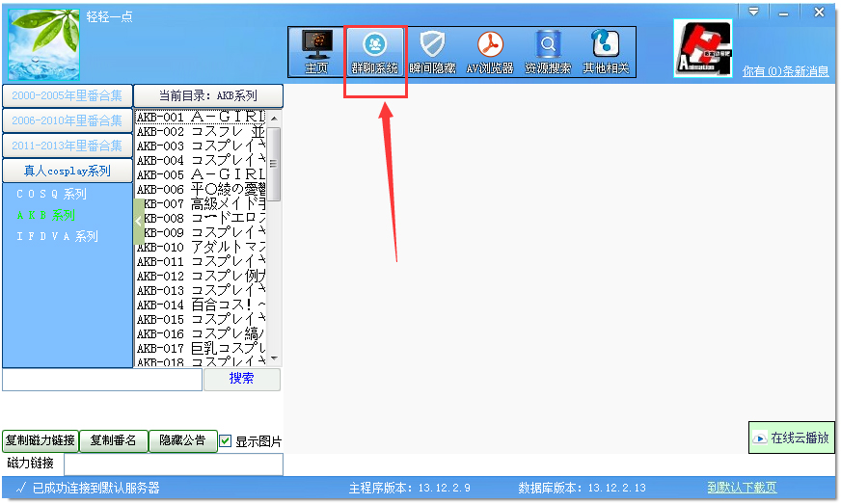Click the red H animation logo

coord(703,48)
